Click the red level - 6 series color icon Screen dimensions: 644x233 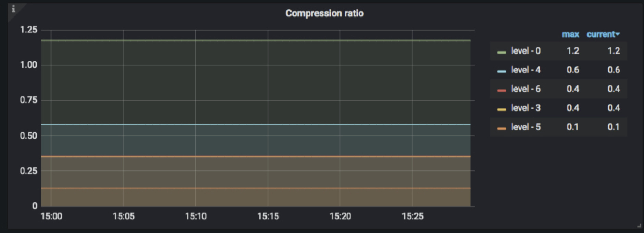tap(501, 90)
